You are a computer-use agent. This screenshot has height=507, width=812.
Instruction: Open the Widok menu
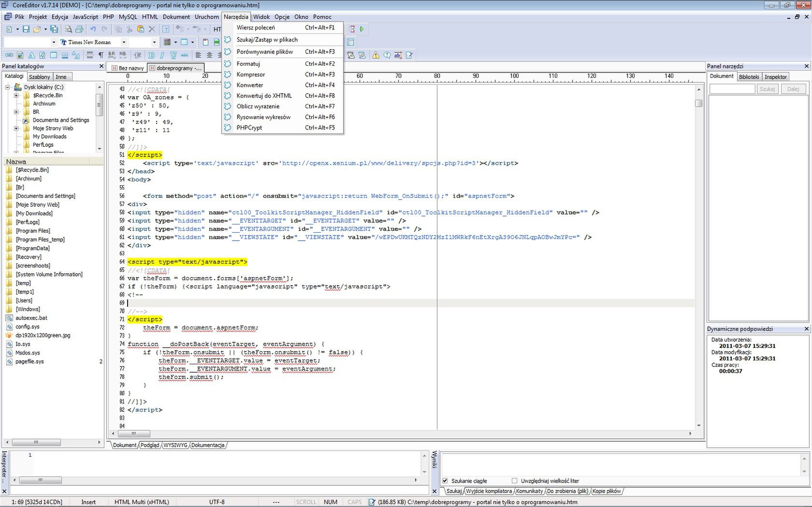pyautogui.click(x=261, y=16)
